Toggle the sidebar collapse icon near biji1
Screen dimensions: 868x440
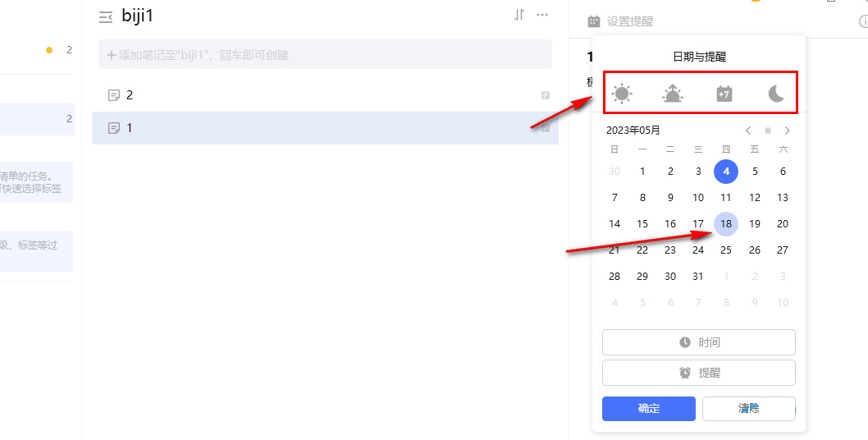click(x=105, y=17)
